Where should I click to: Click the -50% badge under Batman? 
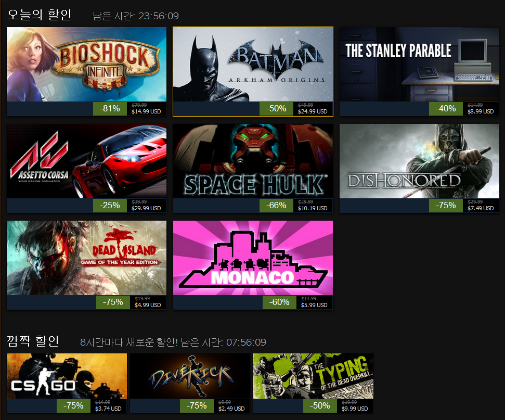(x=276, y=109)
